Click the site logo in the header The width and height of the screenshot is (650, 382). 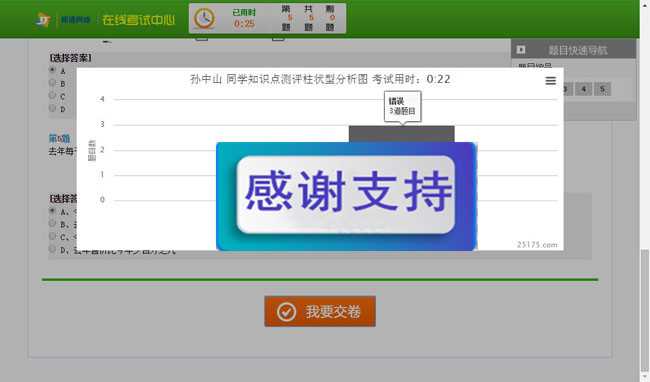click(44, 19)
